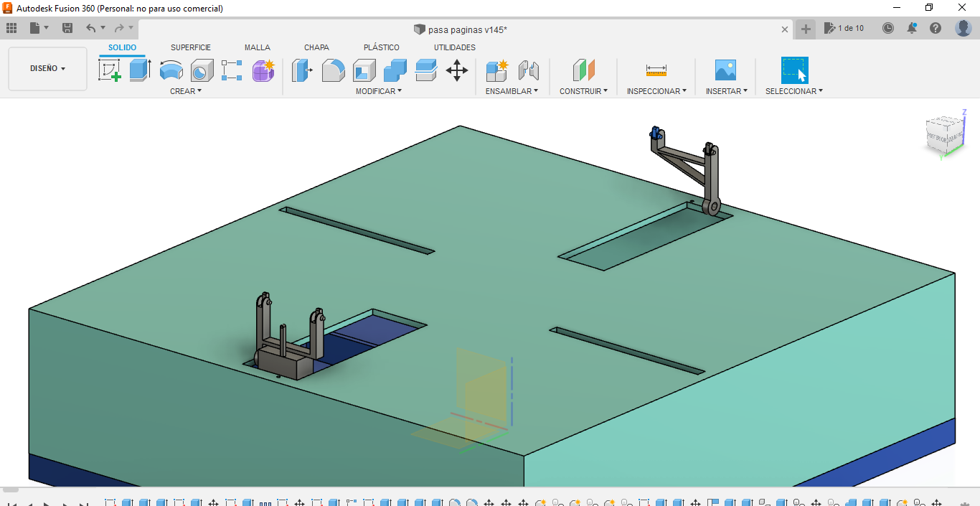Expand the CREAR dropdown menu

coord(184,90)
